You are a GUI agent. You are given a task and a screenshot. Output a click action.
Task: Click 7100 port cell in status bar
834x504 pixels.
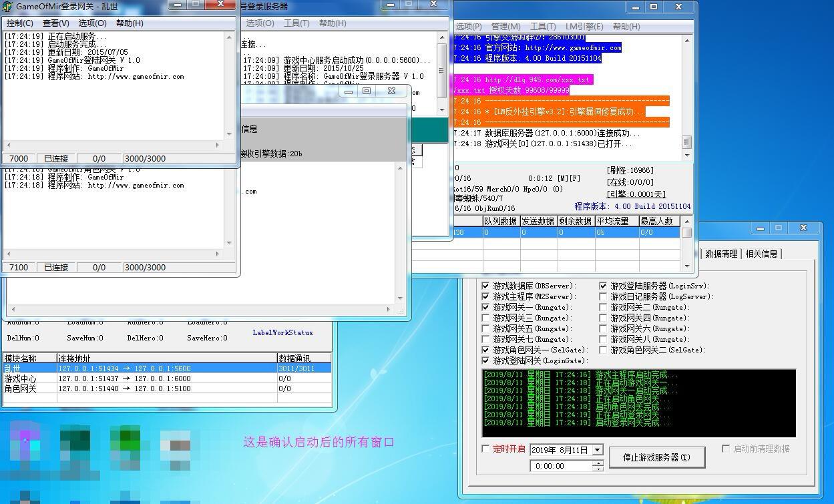pos(19,267)
